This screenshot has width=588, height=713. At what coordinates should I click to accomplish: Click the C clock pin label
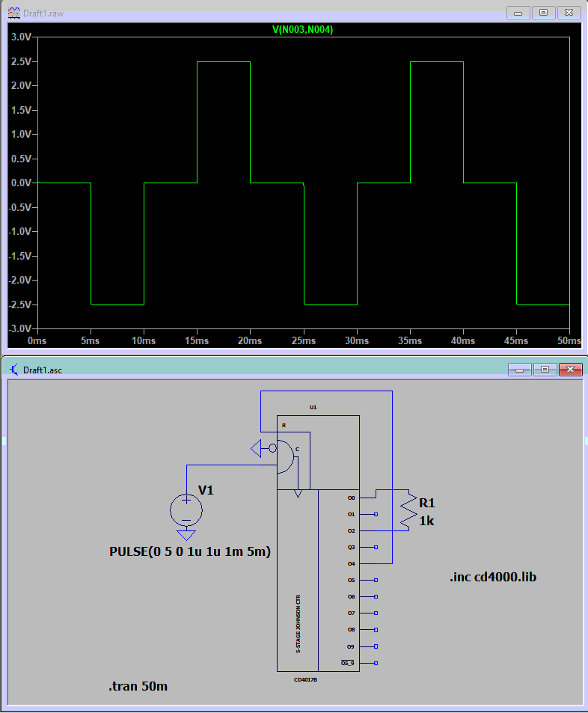(297, 449)
